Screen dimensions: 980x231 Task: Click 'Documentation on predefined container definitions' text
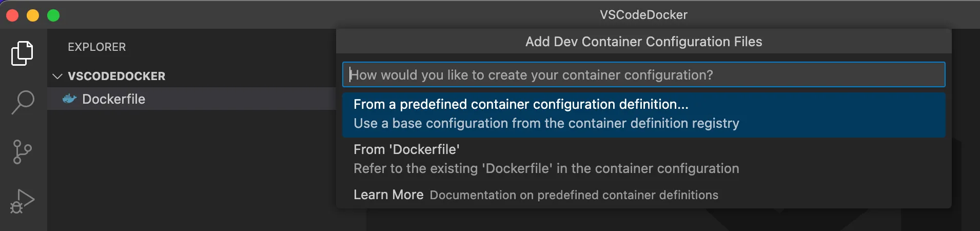pyautogui.click(x=574, y=195)
